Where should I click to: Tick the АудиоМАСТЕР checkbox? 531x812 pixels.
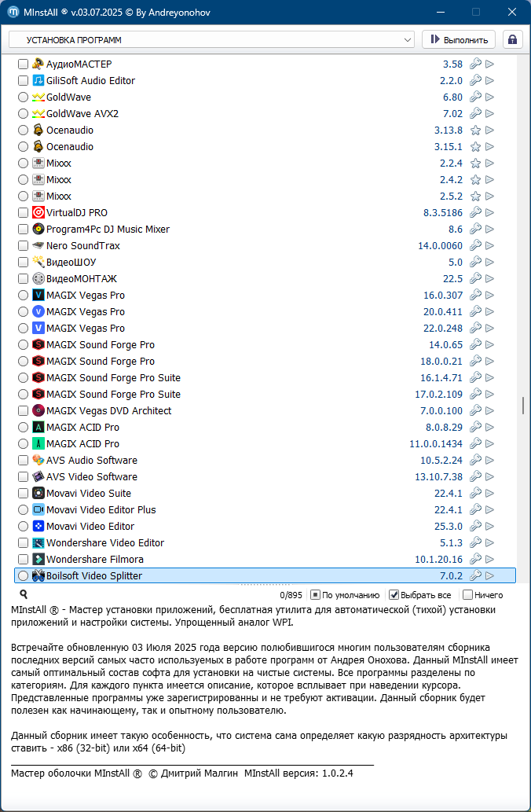pyautogui.click(x=23, y=64)
